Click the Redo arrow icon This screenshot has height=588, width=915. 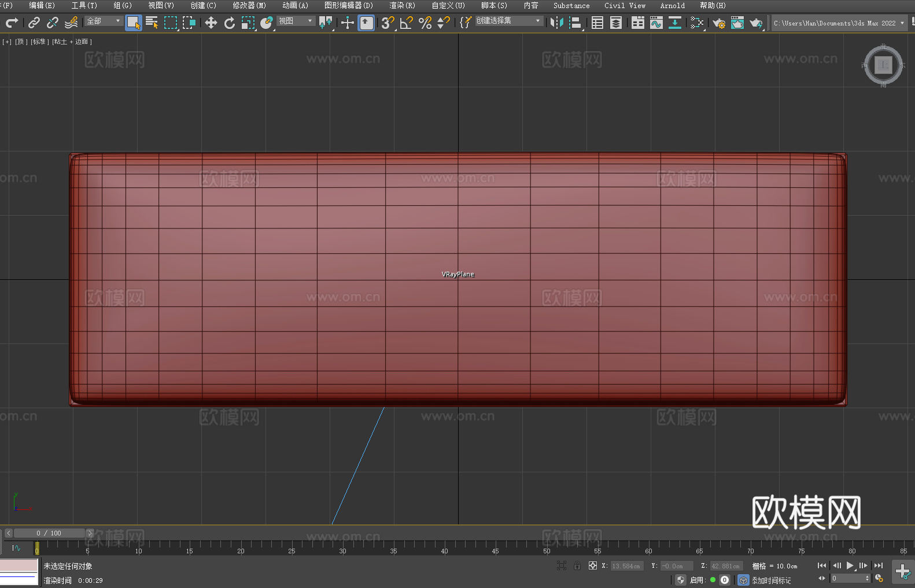click(x=12, y=23)
